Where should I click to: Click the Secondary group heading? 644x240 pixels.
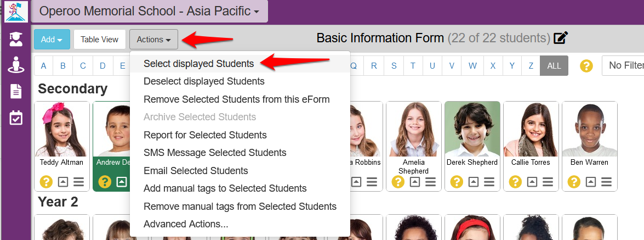(73, 88)
